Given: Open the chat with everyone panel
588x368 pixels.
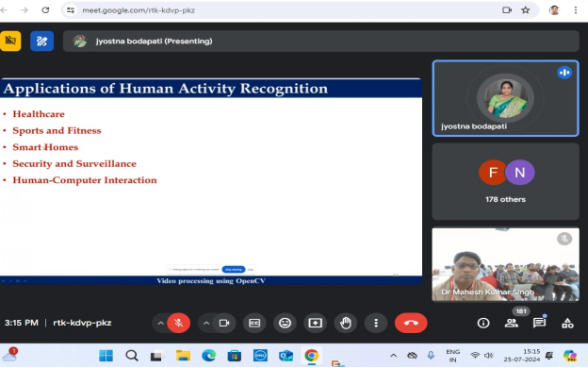Looking at the screenshot, I should [x=539, y=323].
